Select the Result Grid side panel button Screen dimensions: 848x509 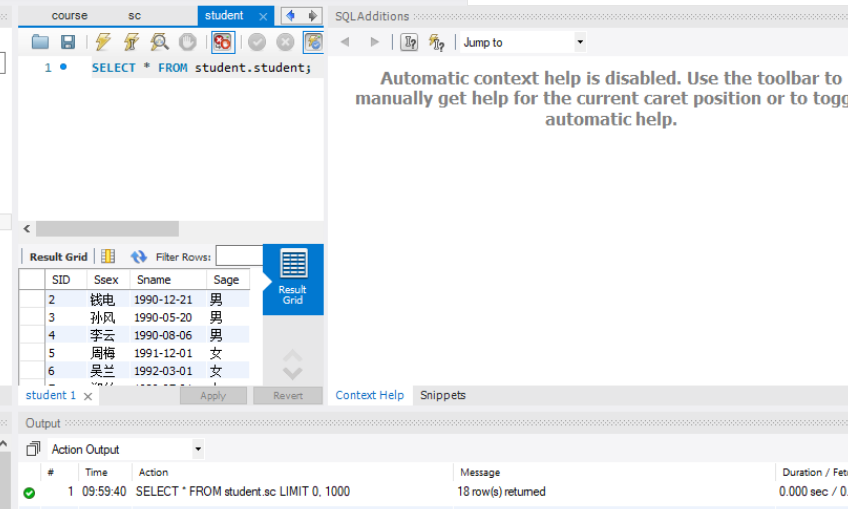(x=293, y=279)
